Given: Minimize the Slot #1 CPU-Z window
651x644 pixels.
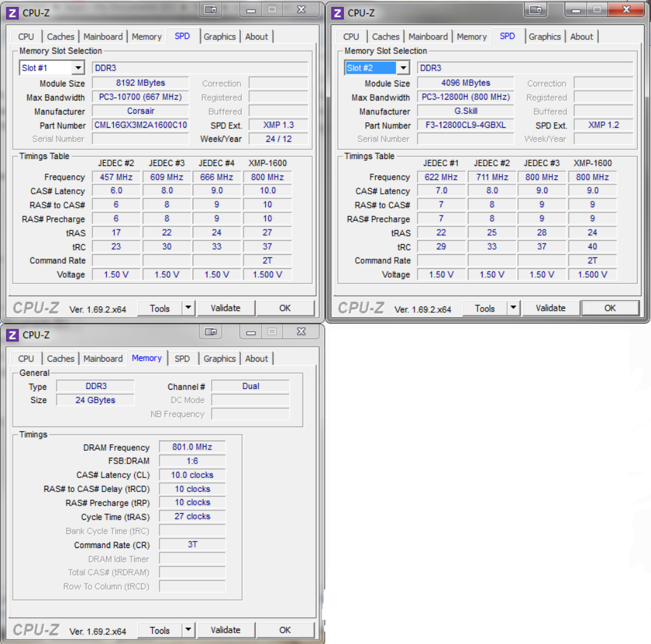Looking at the screenshot, I should point(250,10).
